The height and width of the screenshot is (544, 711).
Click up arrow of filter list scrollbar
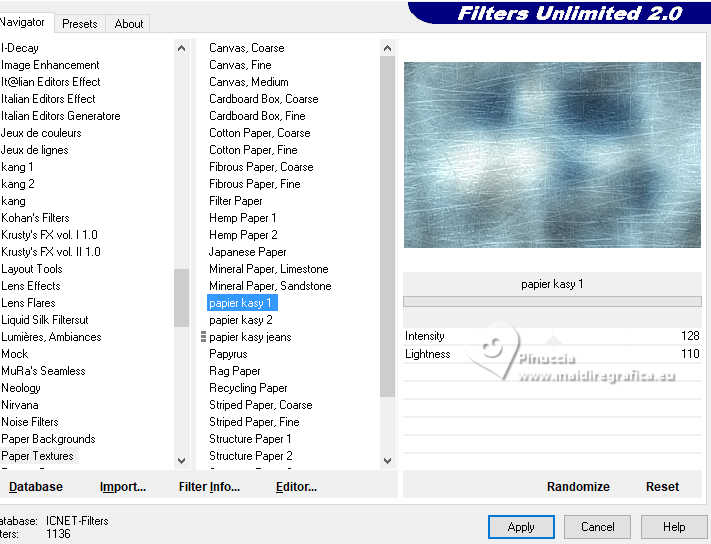387,48
